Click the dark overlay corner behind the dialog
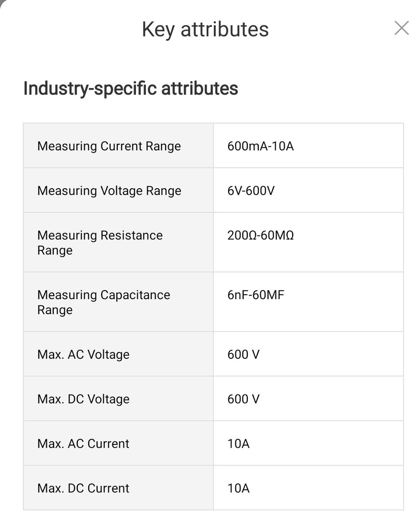The image size is (413, 532). (x=1, y=1)
